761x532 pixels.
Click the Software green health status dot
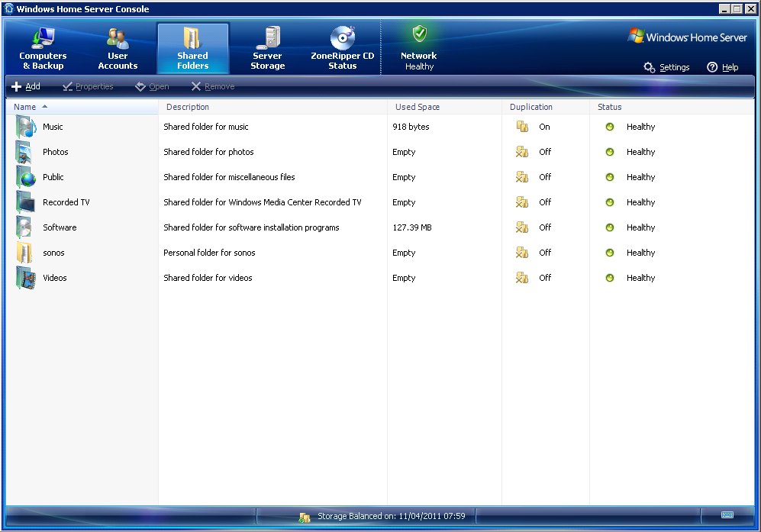tap(610, 227)
